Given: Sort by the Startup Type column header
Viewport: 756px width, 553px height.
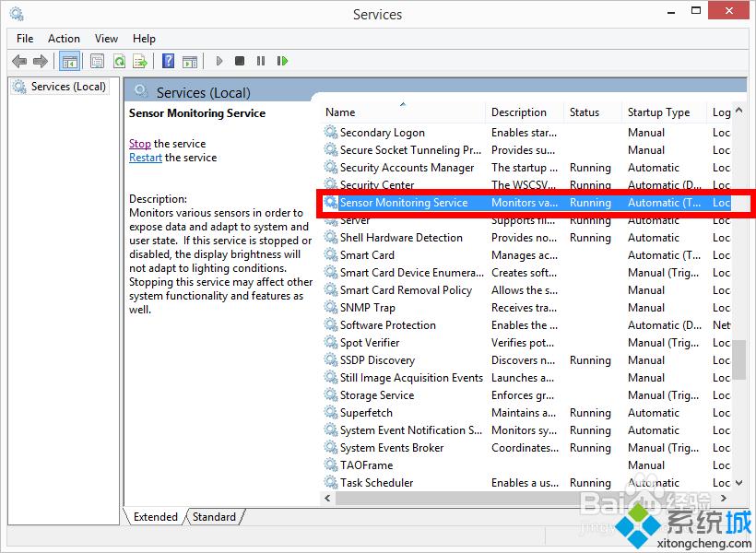Looking at the screenshot, I should tap(664, 112).
